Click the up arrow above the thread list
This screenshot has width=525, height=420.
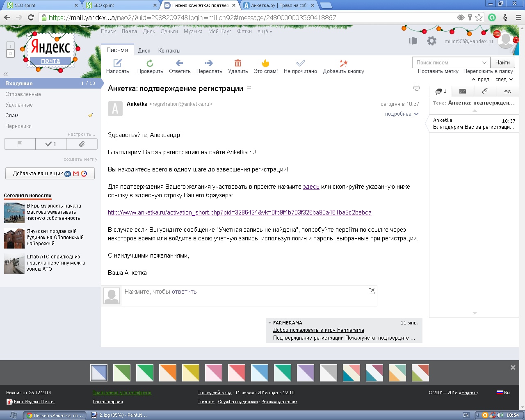click(x=475, y=111)
